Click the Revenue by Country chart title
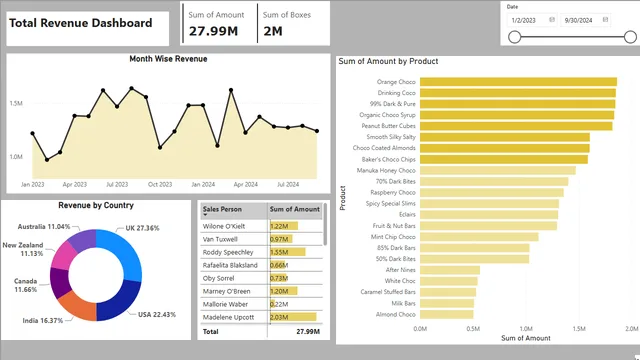 click(96, 205)
